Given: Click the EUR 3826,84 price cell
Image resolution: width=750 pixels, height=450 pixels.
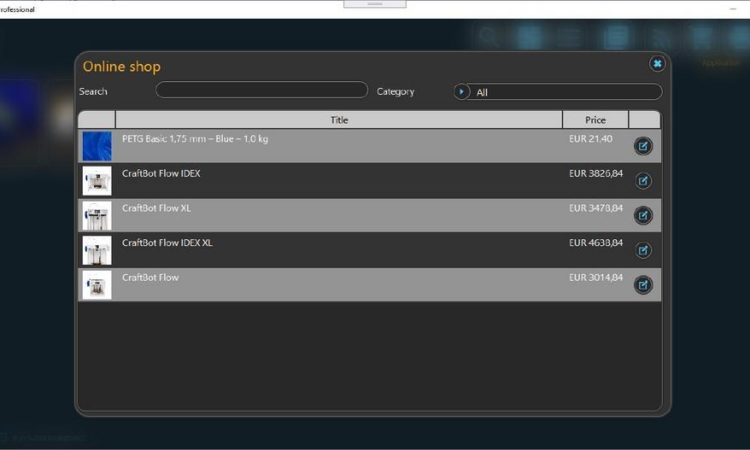Looking at the screenshot, I should pos(596,174).
